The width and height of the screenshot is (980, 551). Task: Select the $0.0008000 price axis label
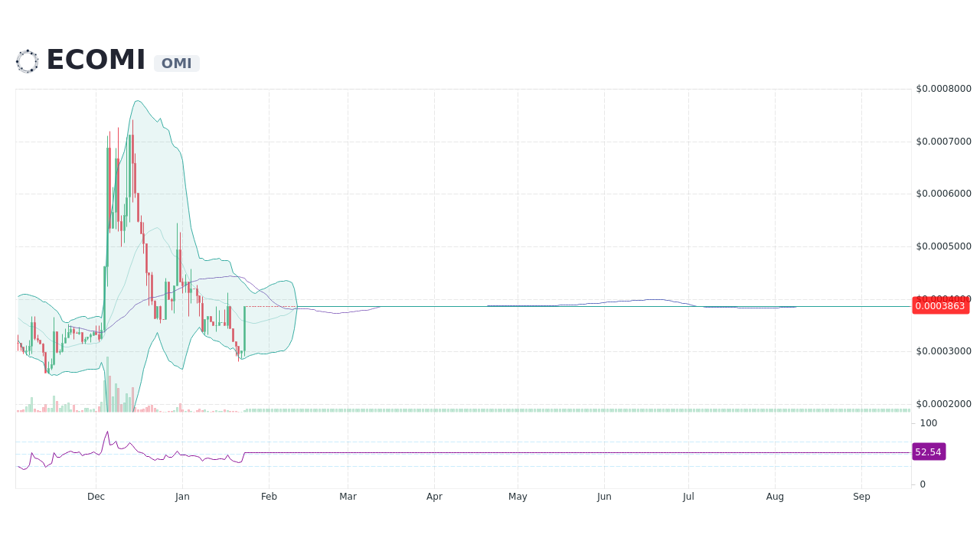coord(944,89)
